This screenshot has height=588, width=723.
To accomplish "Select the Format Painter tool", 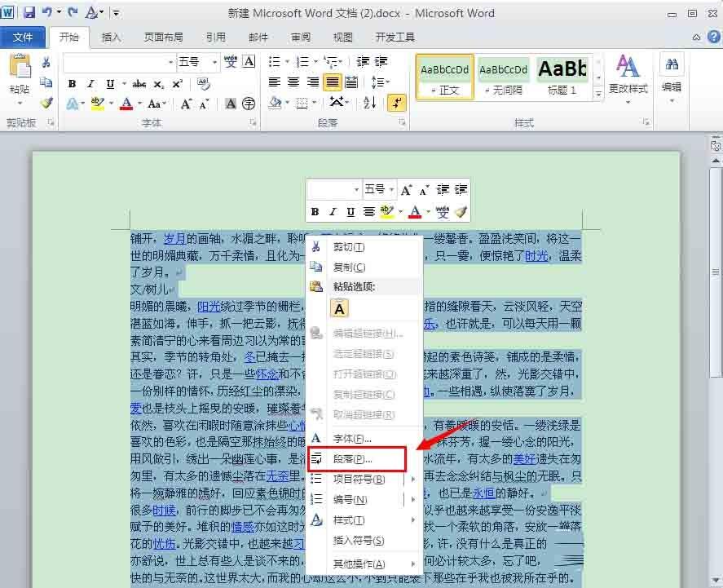I will click(x=46, y=104).
